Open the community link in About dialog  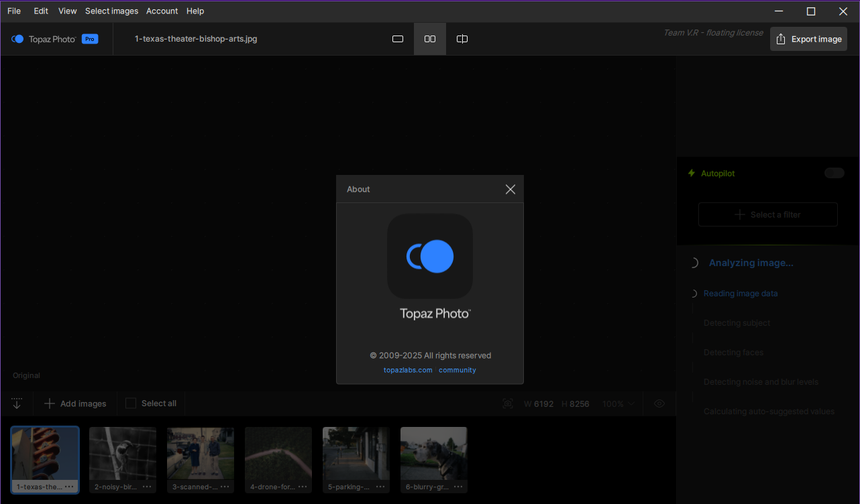tap(458, 370)
